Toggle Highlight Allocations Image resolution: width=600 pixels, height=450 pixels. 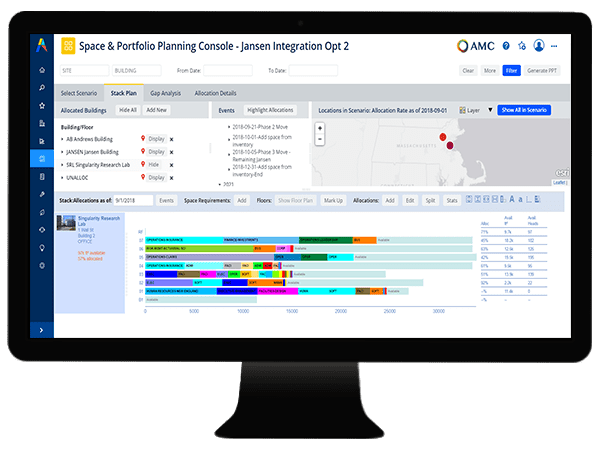pyautogui.click(x=270, y=110)
